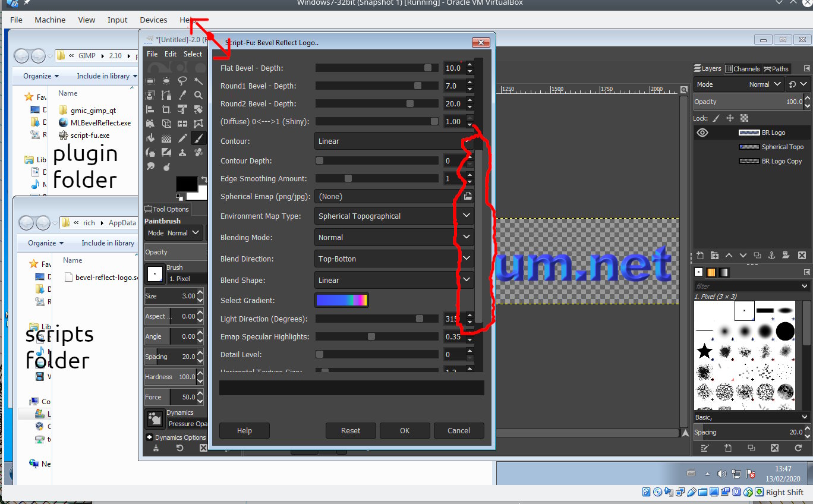Viewport: 813px width, 504px height.
Task: Select the BR Logo Copy layer
Action: click(770, 161)
